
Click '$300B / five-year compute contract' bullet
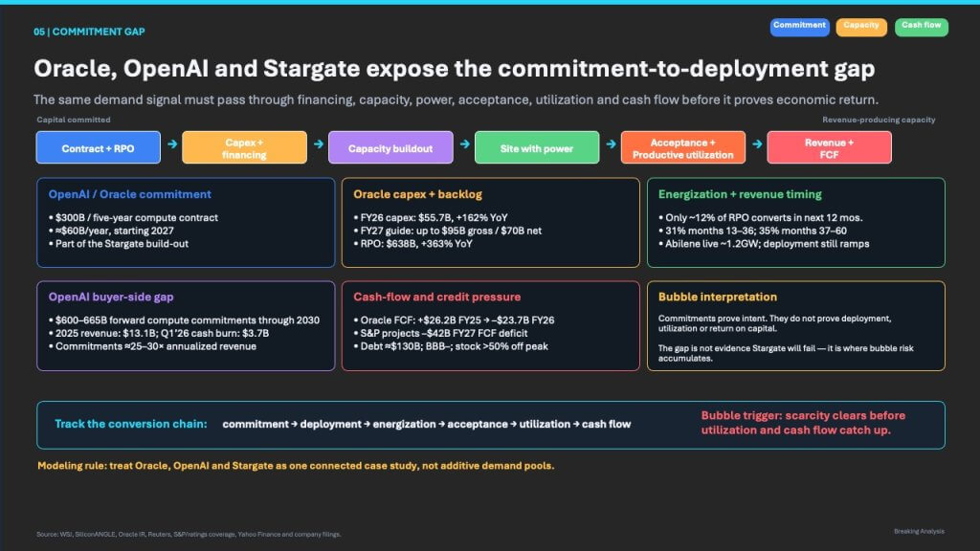click(134, 217)
